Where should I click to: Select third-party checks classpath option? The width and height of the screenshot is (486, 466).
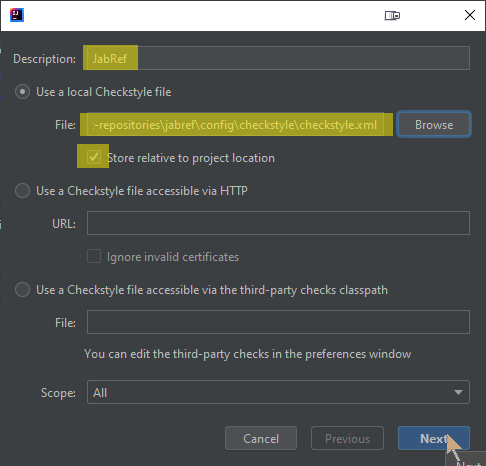tap(22, 289)
